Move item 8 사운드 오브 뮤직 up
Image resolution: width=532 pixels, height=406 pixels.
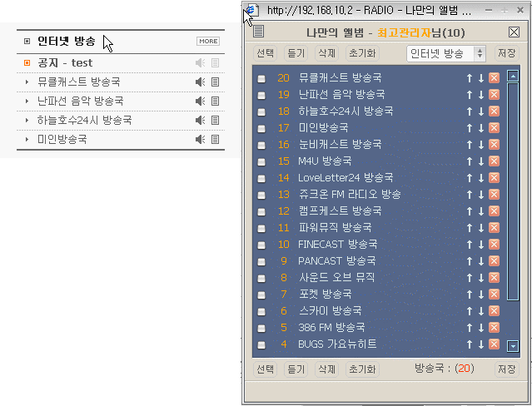(x=470, y=278)
